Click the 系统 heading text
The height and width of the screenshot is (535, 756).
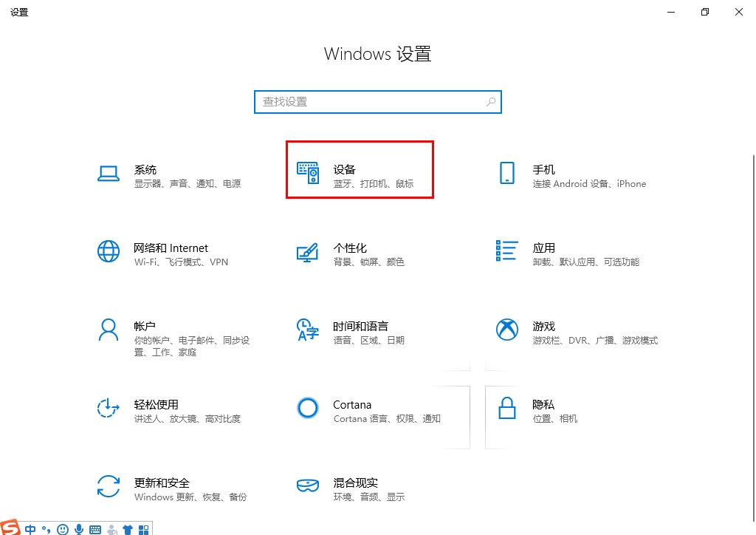pyautogui.click(x=145, y=170)
